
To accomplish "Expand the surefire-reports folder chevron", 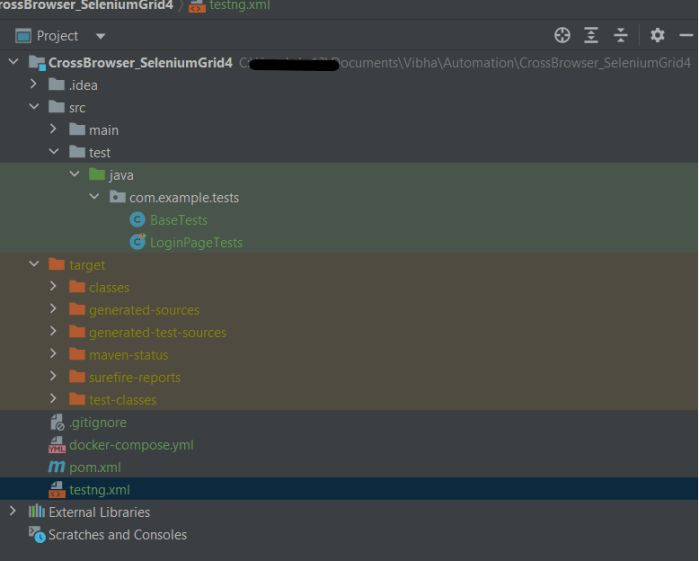I will click(x=53, y=376).
